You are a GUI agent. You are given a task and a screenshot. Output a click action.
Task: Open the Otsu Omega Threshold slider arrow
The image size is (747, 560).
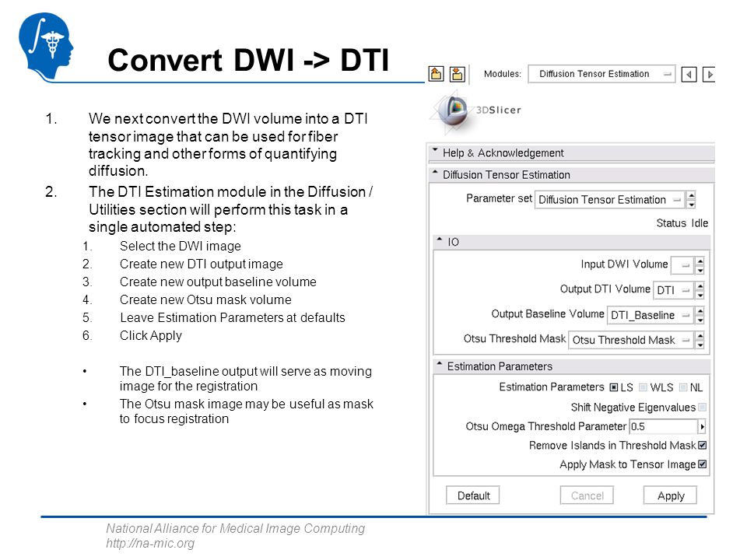[x=702, y=427]
